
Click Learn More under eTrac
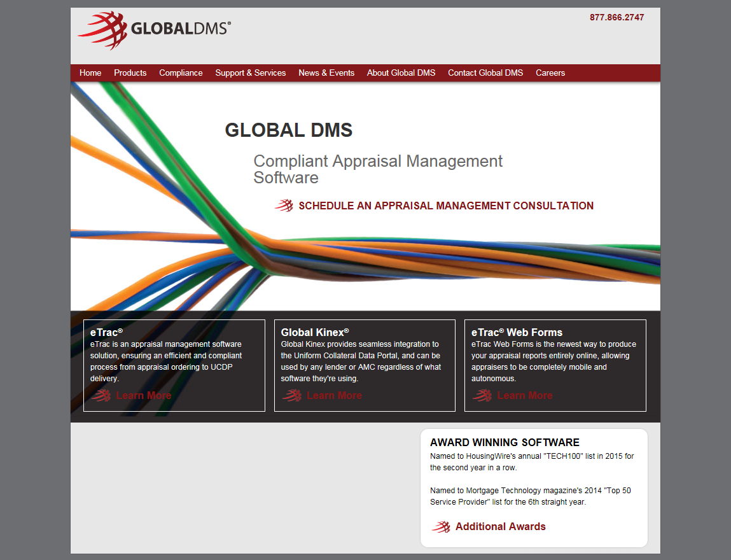click(144, 396)
